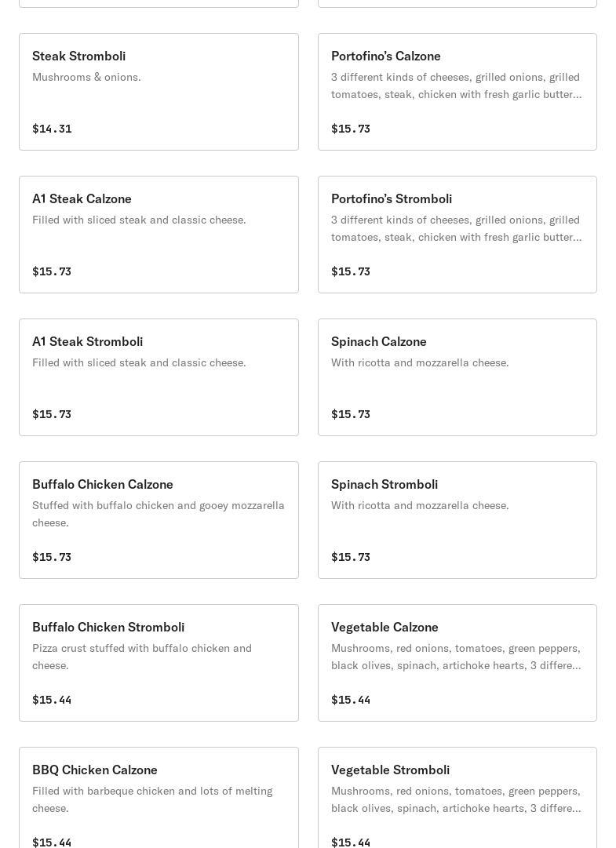This screenshot has width=616, height=848.
Task: Click the Vegetable Calzone ingredients description
Action: [456, 657]
